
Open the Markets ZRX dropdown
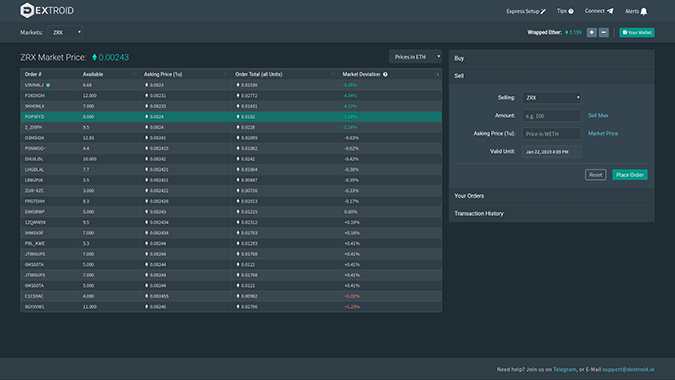(x=65, y=32)
